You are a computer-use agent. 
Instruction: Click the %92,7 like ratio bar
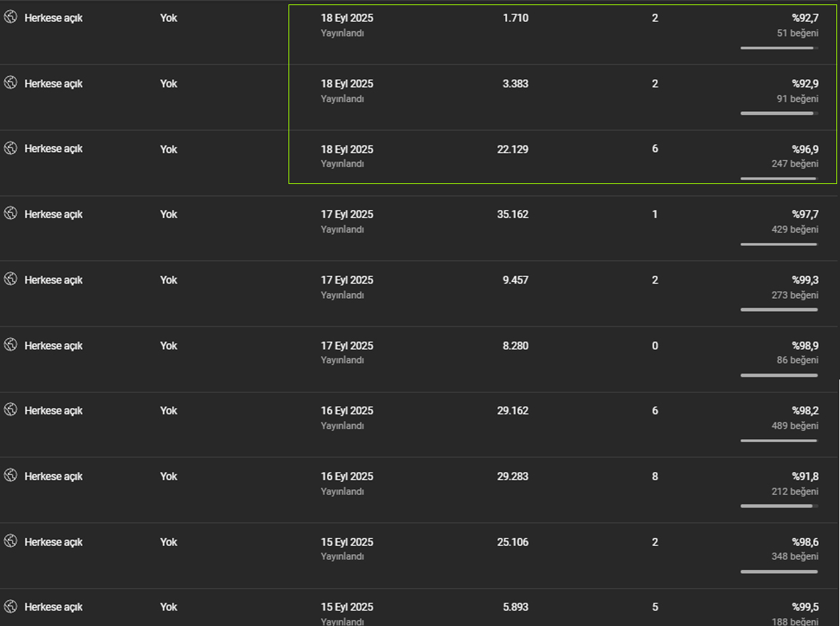tap(779, 48)
